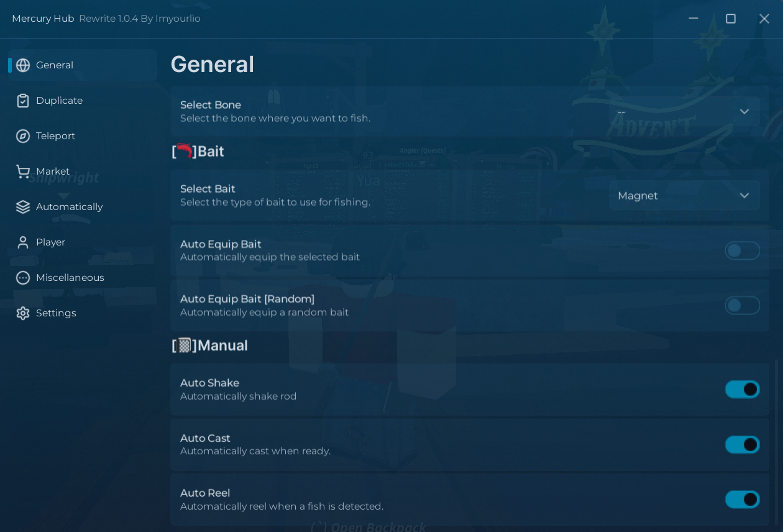Open the Select Bone dropdown
783x532 pixels.
[684, 111]
